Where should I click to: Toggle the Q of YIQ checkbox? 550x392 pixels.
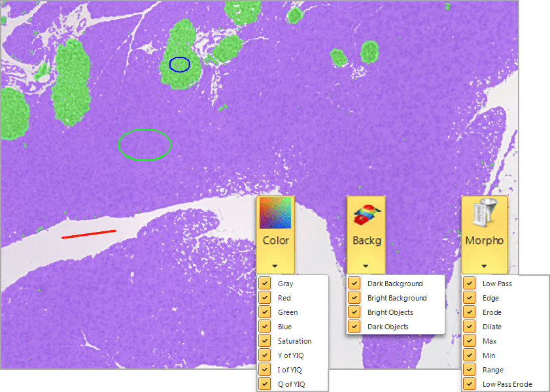coord(265,384)
